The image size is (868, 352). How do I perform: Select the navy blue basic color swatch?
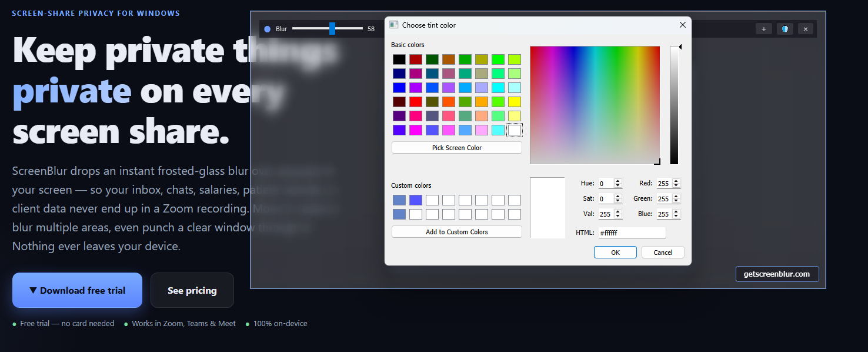399,74
